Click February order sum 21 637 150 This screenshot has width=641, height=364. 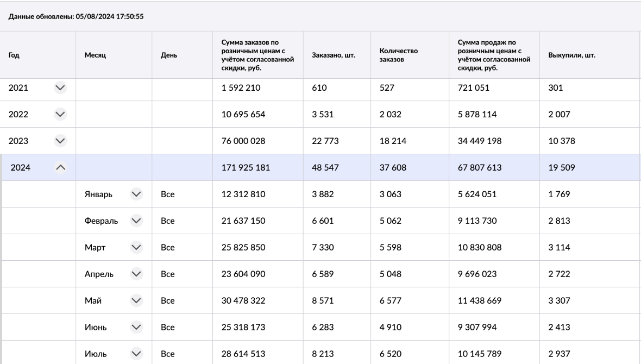point(258,221)
